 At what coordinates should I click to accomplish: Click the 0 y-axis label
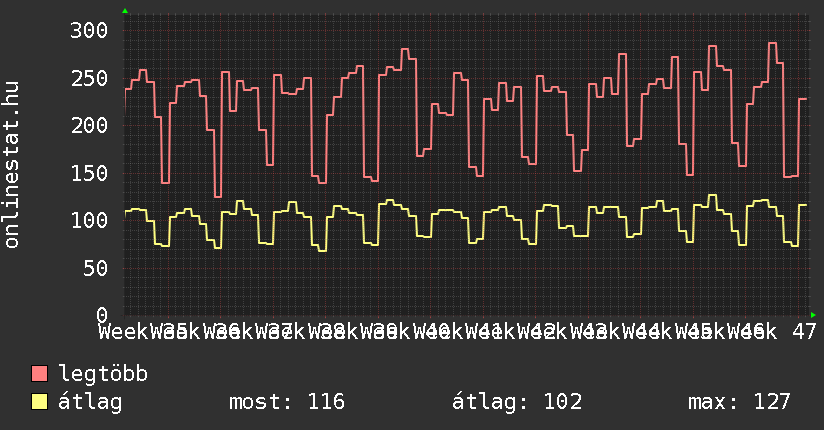101,315
